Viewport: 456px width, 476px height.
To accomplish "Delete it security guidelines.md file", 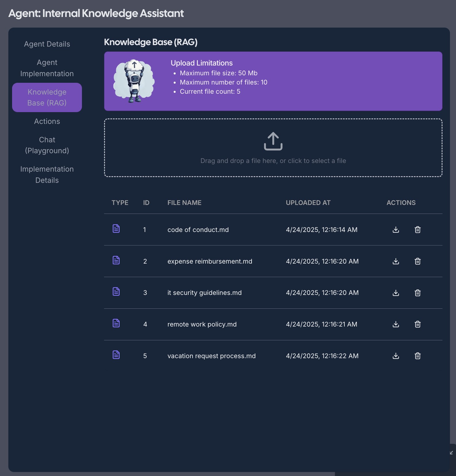I will coord(418,293).
